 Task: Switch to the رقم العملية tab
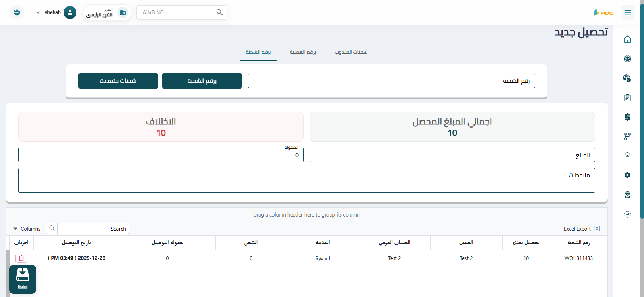point(303,52)
